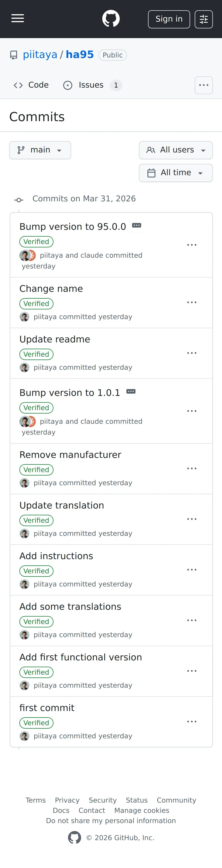Click Verified badge on Add instructions commit
The width and height of the screenshot is (222, 868).
[36, 571]
